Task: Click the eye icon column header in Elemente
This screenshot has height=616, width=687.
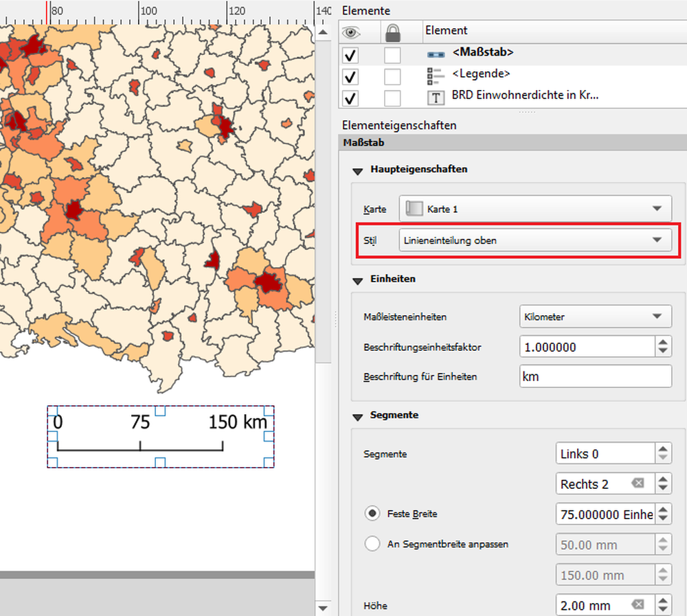Action: click(x=350, y=31)
